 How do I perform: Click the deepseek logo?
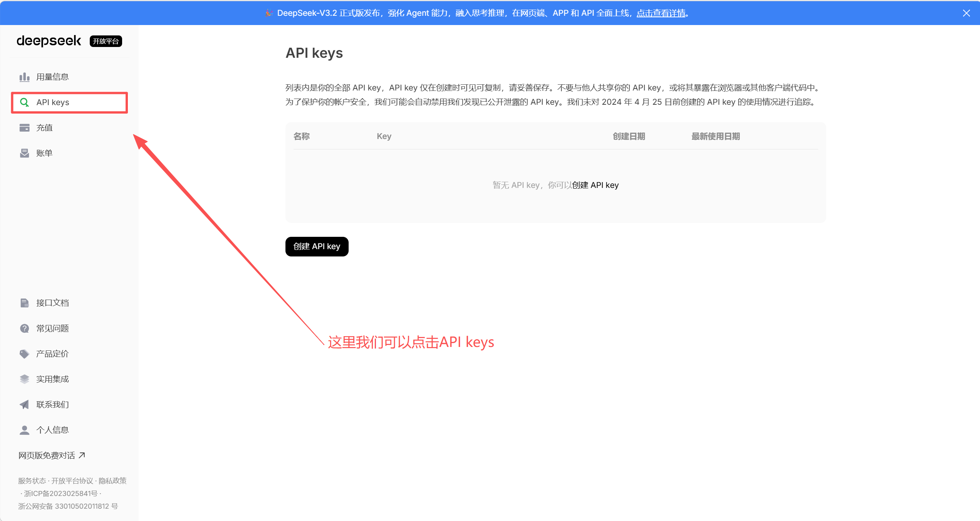click(49, 41)
